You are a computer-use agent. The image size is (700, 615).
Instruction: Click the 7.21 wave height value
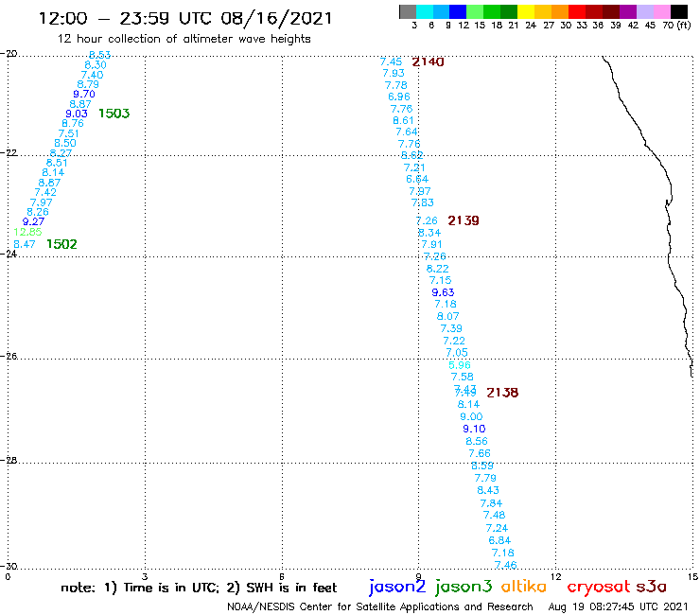click(x=414, y=167)
